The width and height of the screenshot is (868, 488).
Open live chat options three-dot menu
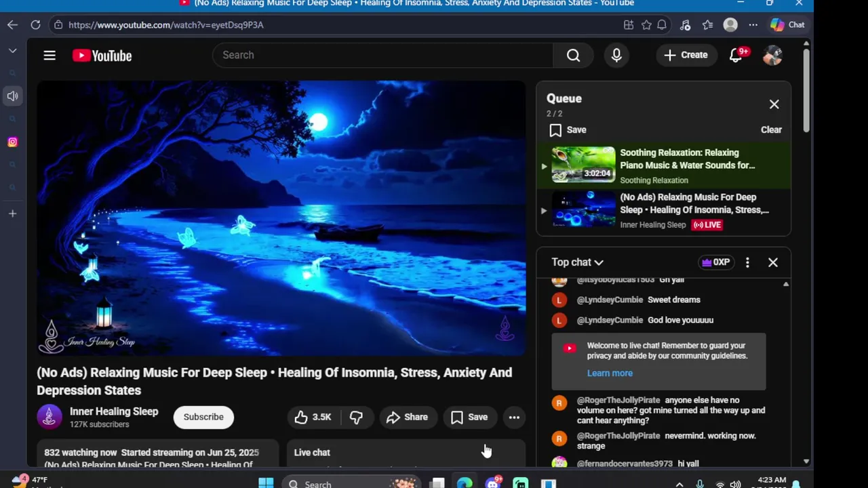click(x=747, y=262)
